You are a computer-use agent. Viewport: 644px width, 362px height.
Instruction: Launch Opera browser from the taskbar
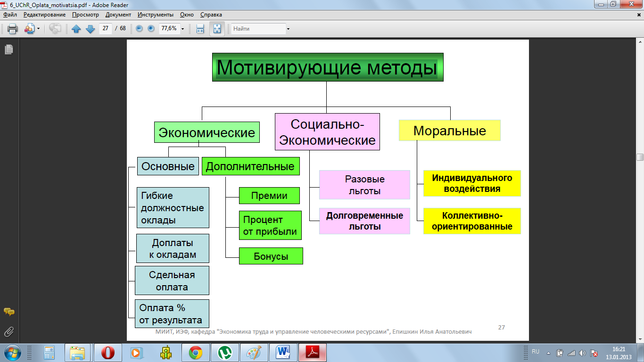pyautogui.click(x=108, y=353)
